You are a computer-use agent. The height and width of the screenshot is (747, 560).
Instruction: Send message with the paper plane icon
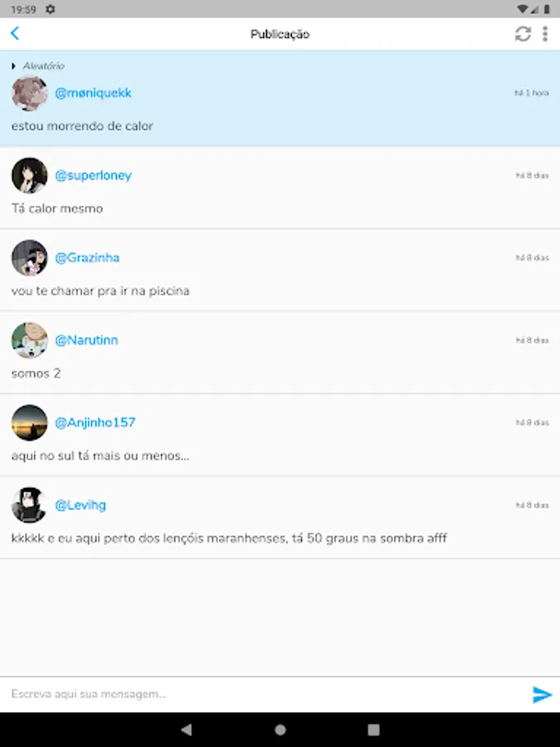(542, 694)
